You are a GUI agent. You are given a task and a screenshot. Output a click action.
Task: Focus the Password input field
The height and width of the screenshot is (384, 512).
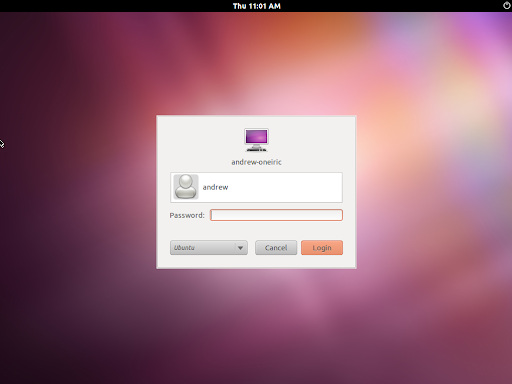(x=276, y=215)
